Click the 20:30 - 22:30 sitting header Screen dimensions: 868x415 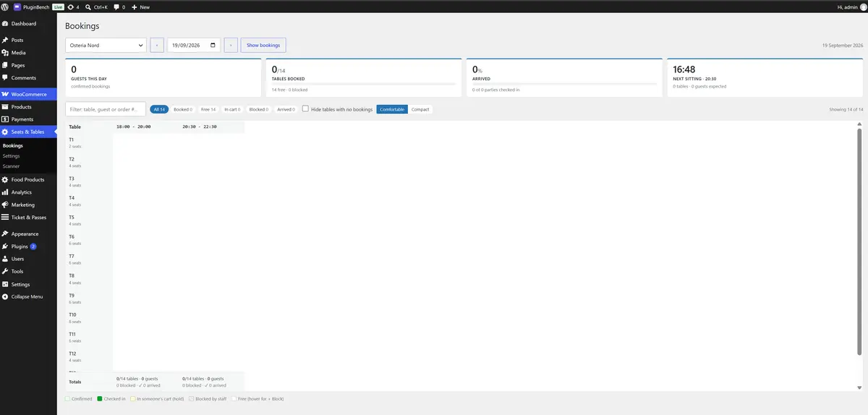pos(200,127)
